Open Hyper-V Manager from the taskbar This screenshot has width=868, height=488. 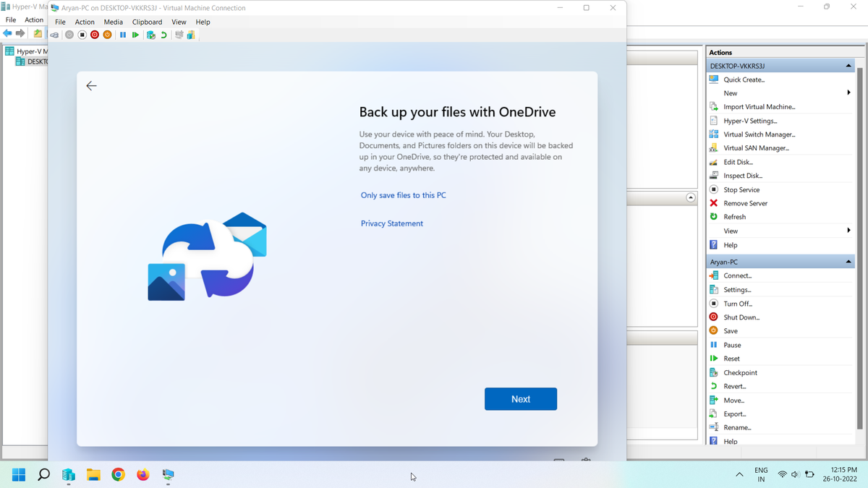click(69, 475)
